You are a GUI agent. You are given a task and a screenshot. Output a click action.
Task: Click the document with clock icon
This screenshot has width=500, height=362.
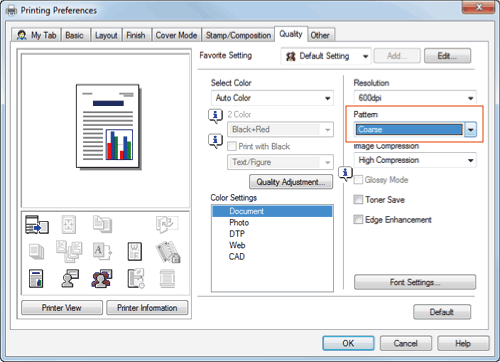pyautogui.click(x=136, y=278)
